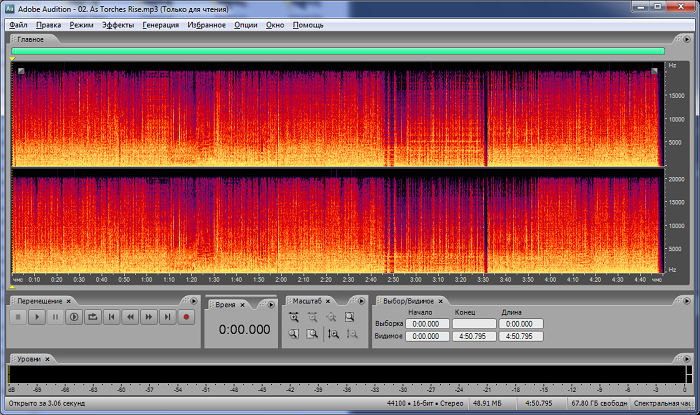Click the Zoom Out Full icon in Масштаб panel

[331, 317]
